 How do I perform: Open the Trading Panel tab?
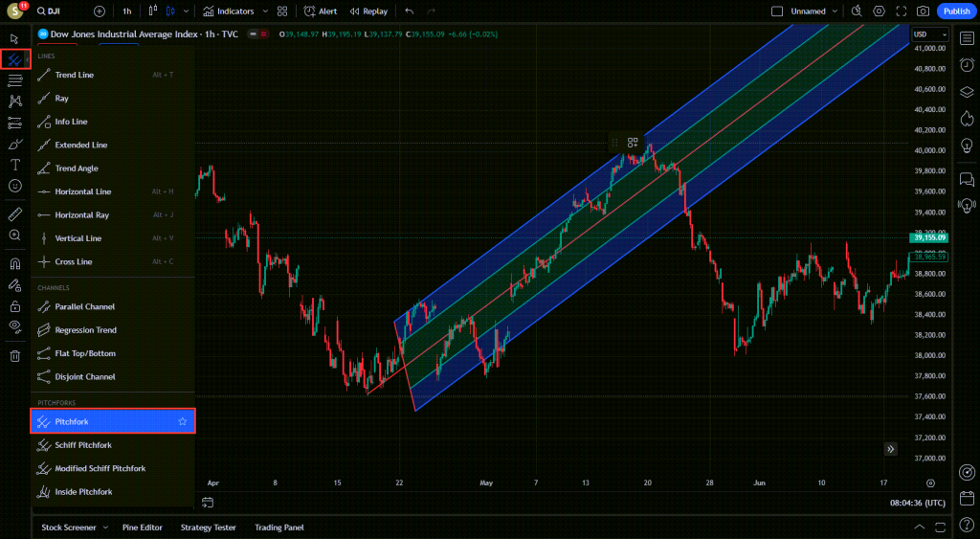click(x=279, y=528)
